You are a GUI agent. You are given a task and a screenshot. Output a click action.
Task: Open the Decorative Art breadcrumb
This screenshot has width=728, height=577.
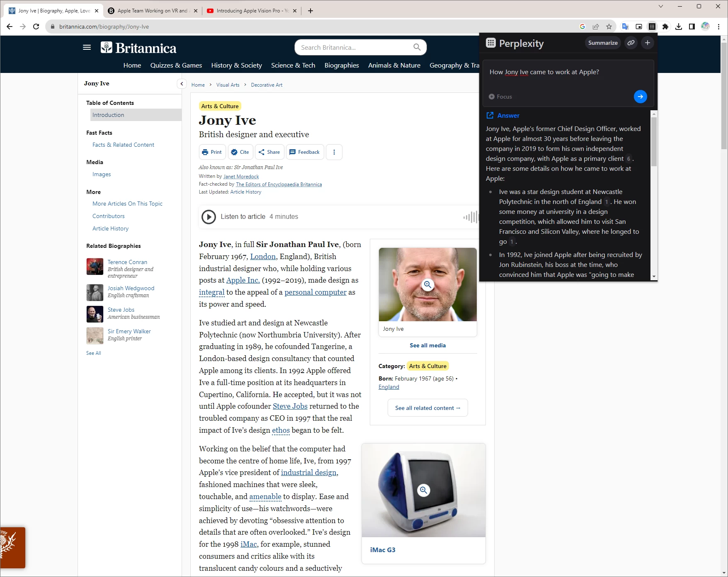click(267, 85)
